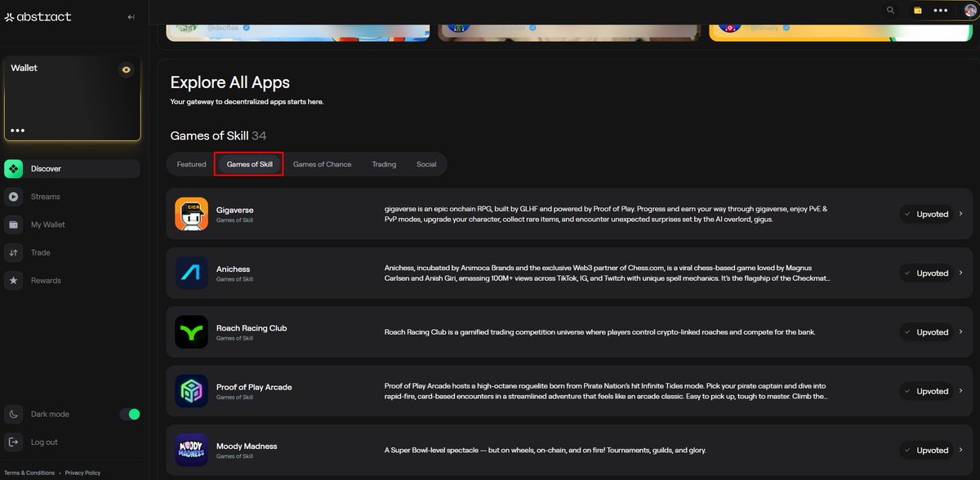Click the abstract logo
Screen dimensions: 980x480
coord(38,16)
